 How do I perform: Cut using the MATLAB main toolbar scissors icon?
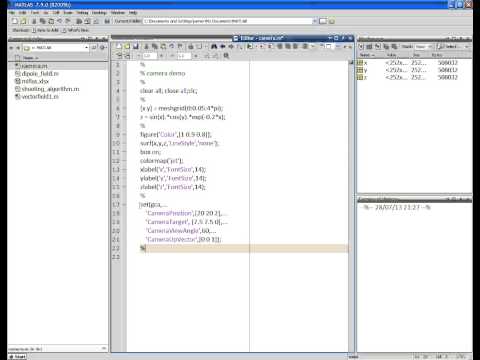[x=34, y=21]
